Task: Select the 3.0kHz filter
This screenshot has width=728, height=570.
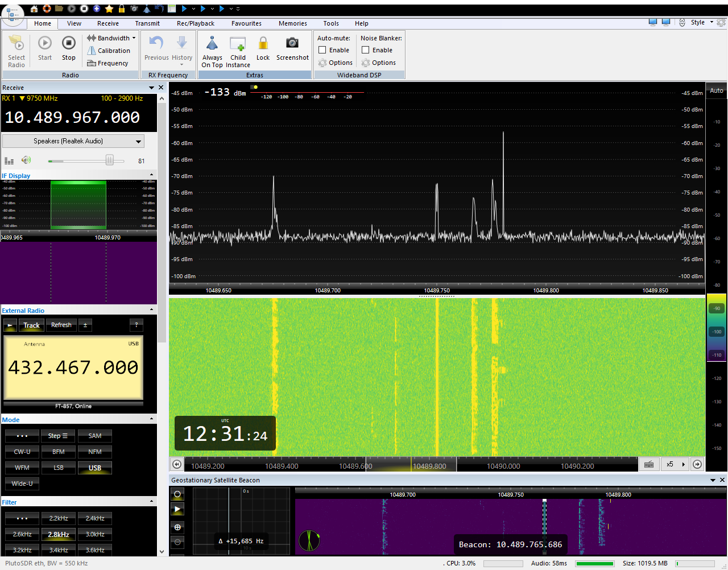Action: pos(95,534)
